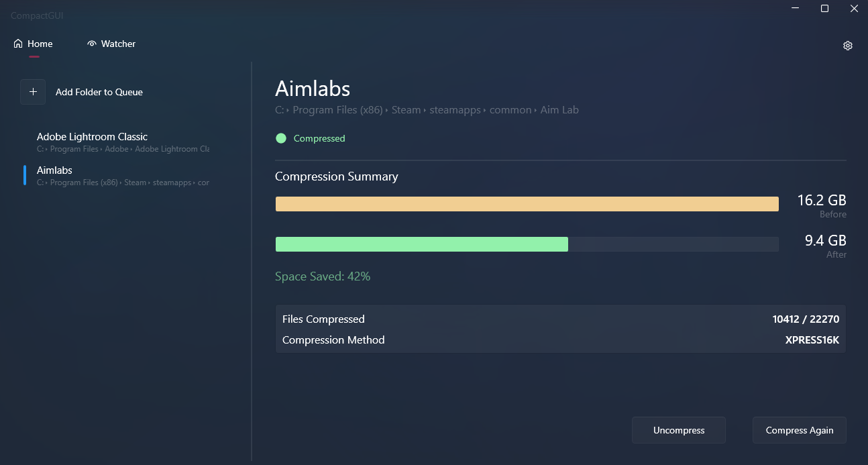The height and width of the screenshot is (465, 868).
Task: Switch to the Watcher tab
Action: coord(111,44)
